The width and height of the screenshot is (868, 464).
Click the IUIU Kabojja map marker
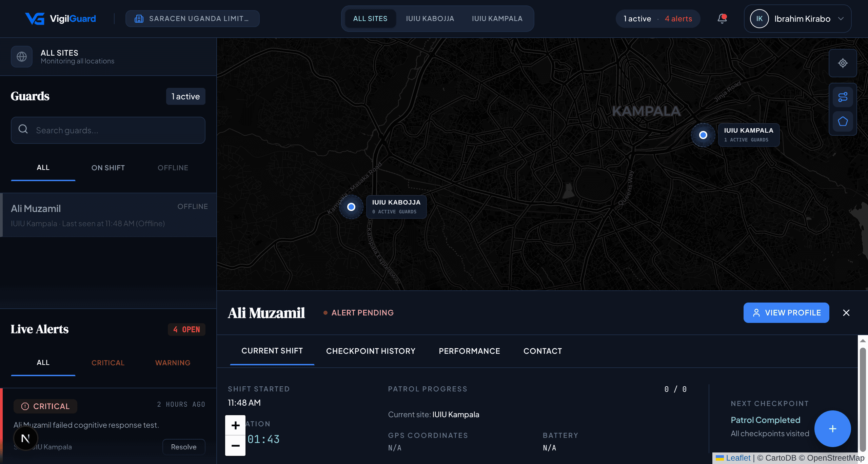click(x=351, y=207)
